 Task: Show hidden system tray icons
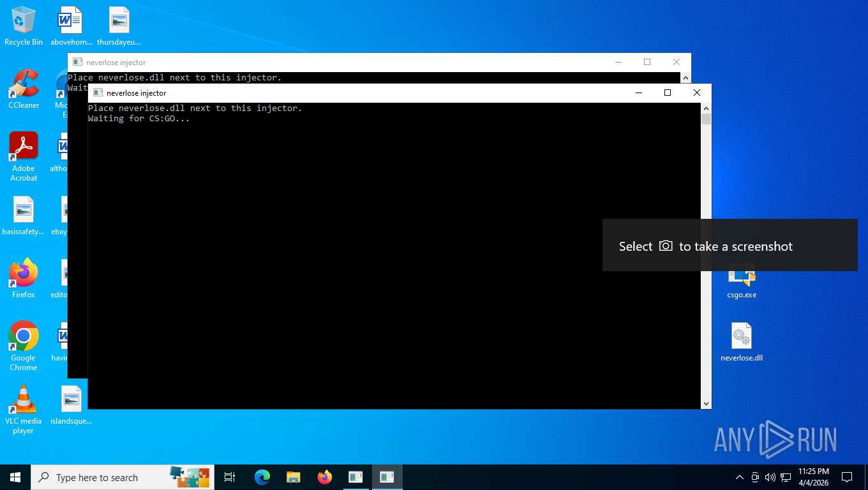pos(740,477)
